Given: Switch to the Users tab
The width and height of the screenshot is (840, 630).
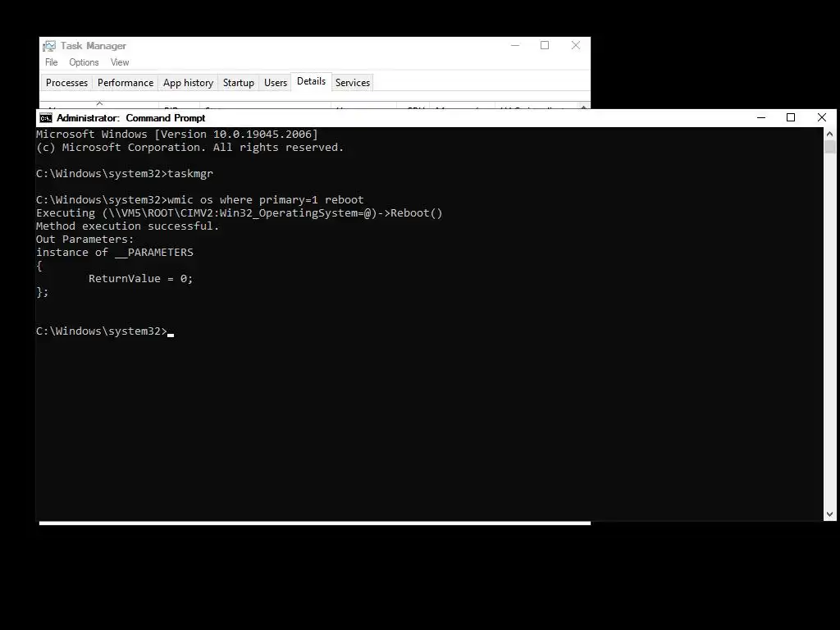Looking at the screenshot, I should coord(276,83).
